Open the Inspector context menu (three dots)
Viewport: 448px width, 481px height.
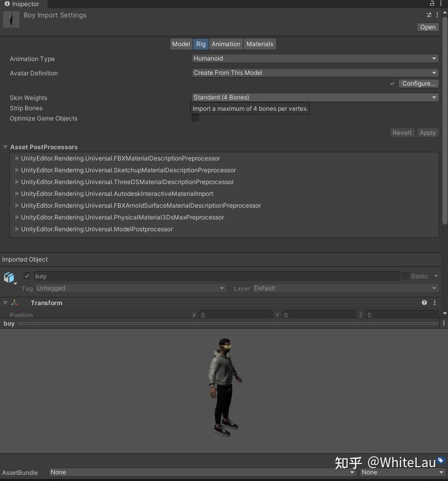coord(441,4)
